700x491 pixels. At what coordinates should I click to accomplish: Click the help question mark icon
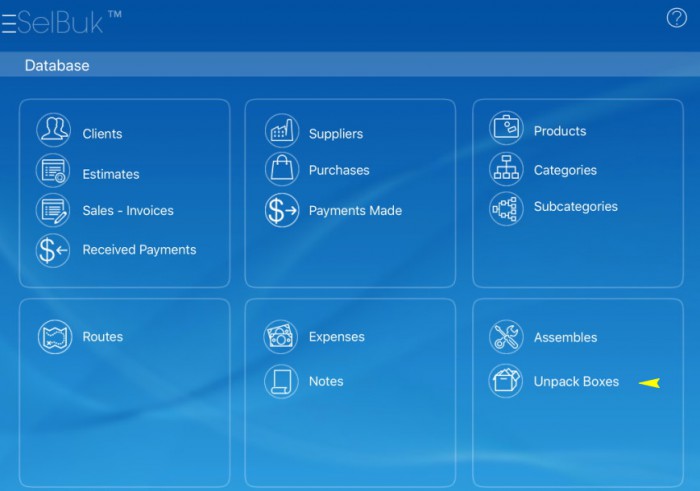click(677, 17)
